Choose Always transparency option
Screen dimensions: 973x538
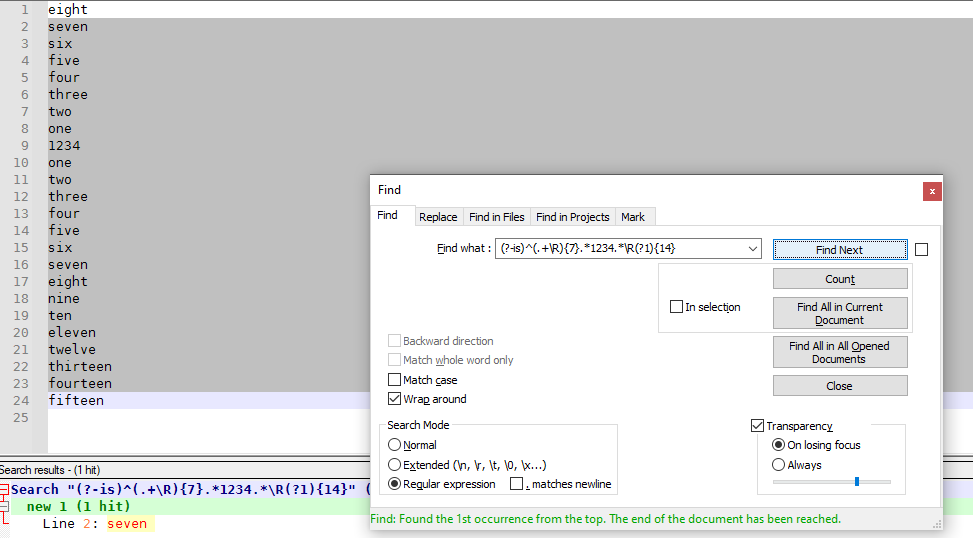point(778,465)
